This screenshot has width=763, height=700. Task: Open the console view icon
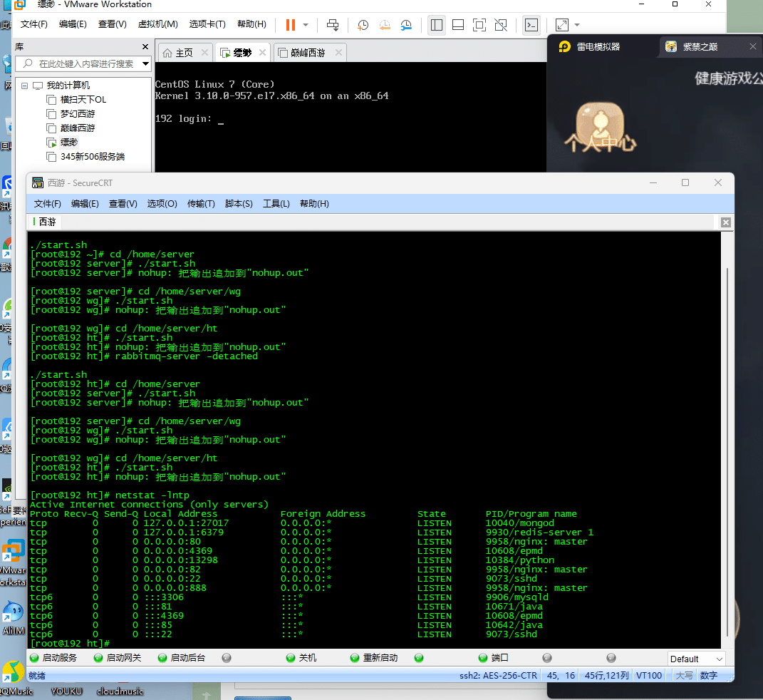point(531,25)
